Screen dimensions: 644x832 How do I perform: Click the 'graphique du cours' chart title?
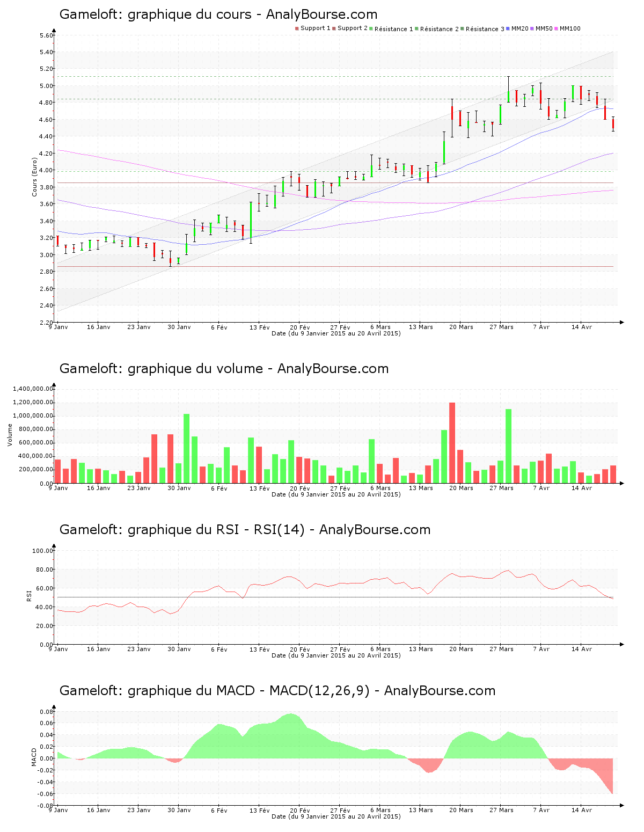(x=218, y=14)
